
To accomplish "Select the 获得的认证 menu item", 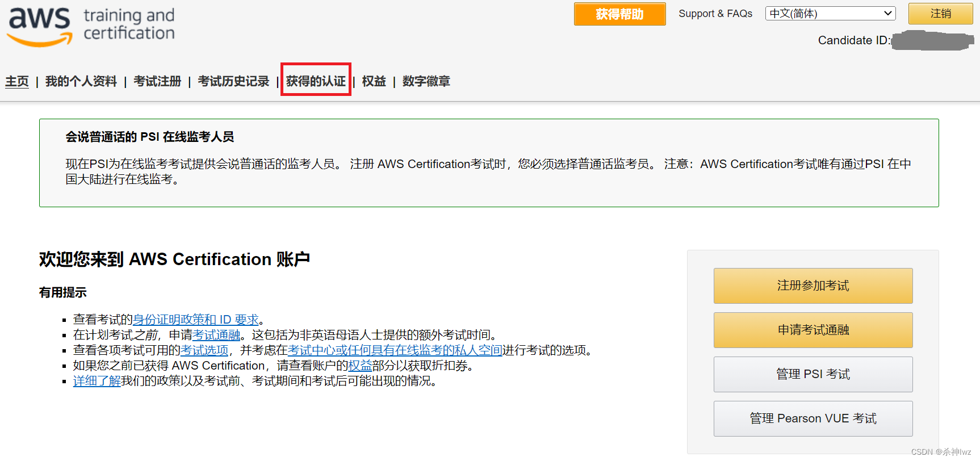I will pyautogui.click(x=316, y=81).
